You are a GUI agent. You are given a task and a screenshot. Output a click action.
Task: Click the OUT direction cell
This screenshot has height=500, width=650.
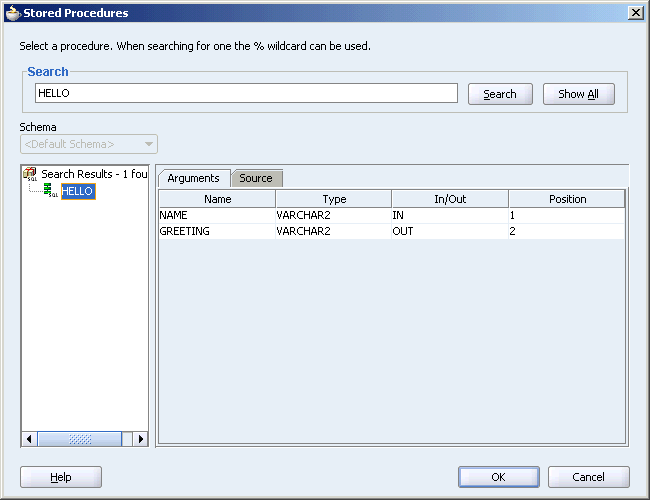(x=450, y=231)
